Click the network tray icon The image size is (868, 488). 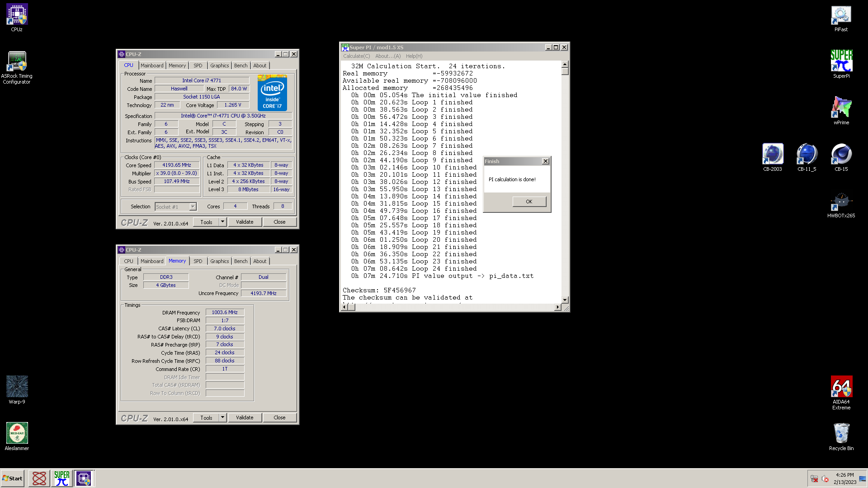point(814,479)
